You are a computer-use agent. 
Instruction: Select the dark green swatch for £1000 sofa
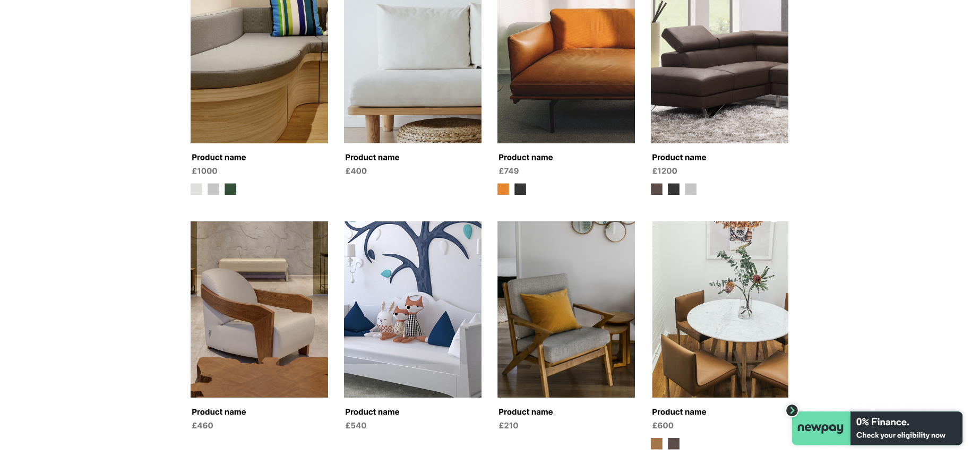click(x=230, y=189)
